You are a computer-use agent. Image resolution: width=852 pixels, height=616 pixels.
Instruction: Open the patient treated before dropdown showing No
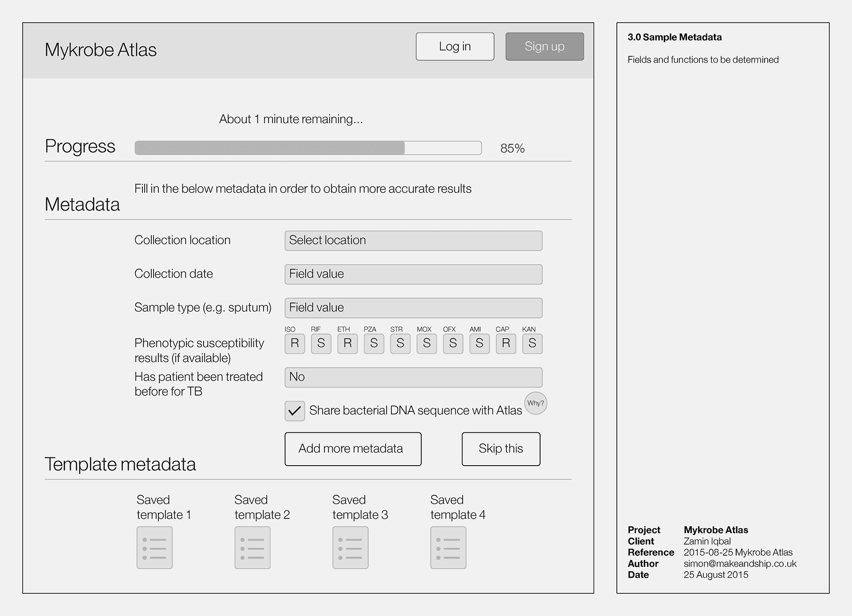coord(414,377)
